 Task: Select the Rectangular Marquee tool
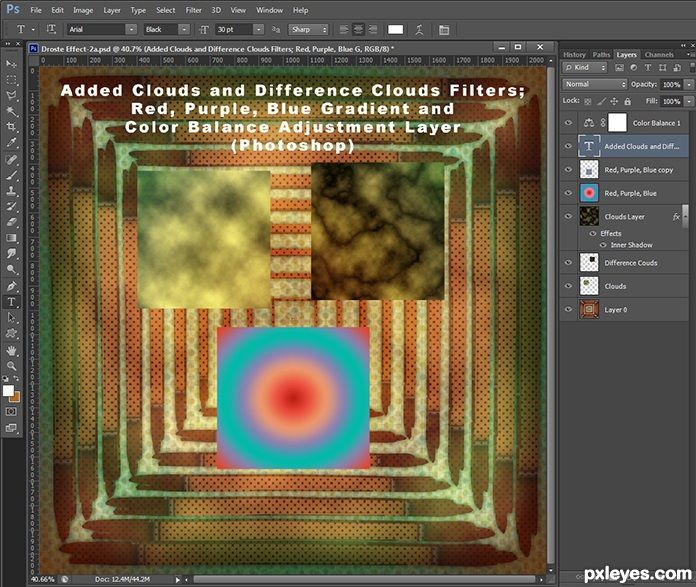[11, 80]
